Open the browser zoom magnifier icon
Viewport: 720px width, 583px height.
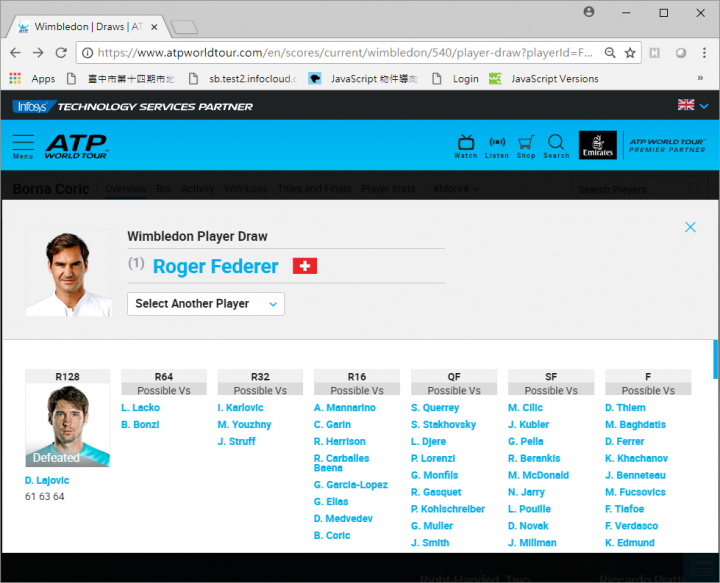point(610,53)
